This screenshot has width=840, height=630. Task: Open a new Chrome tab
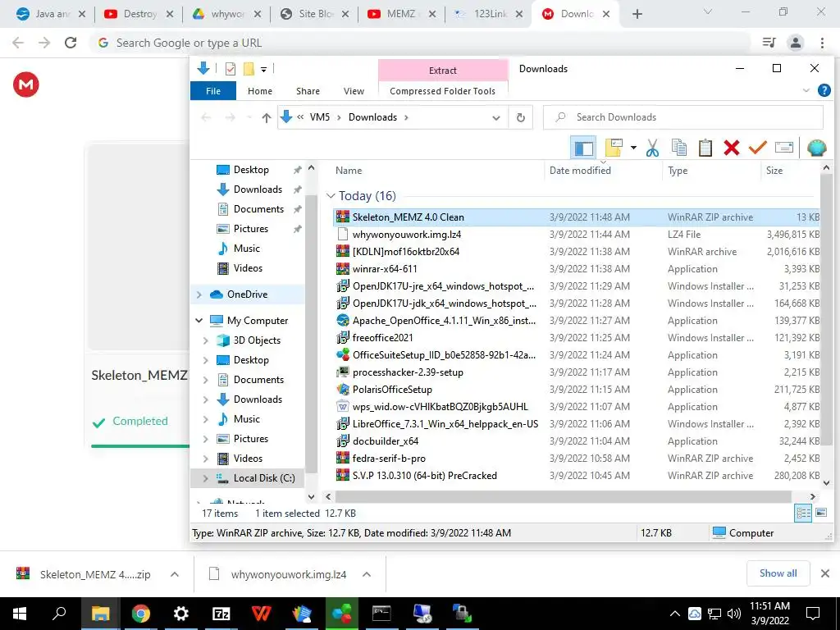point(637,15)
